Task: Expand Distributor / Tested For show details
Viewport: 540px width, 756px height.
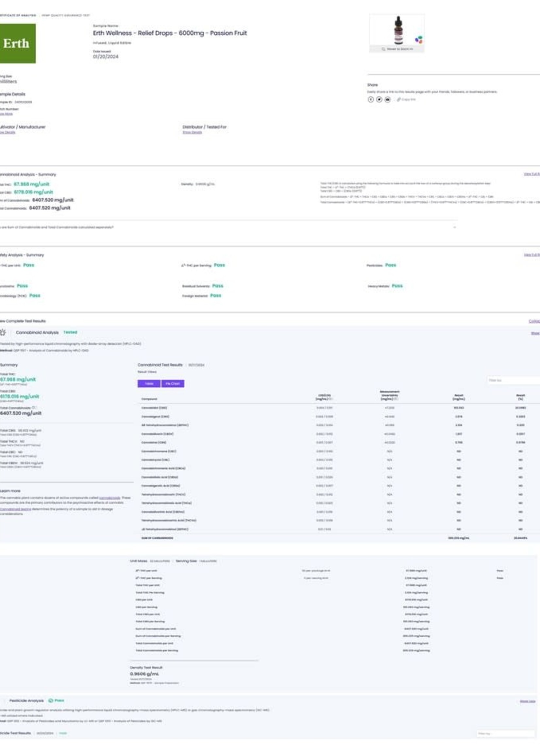Action: [x=192, y=132]
